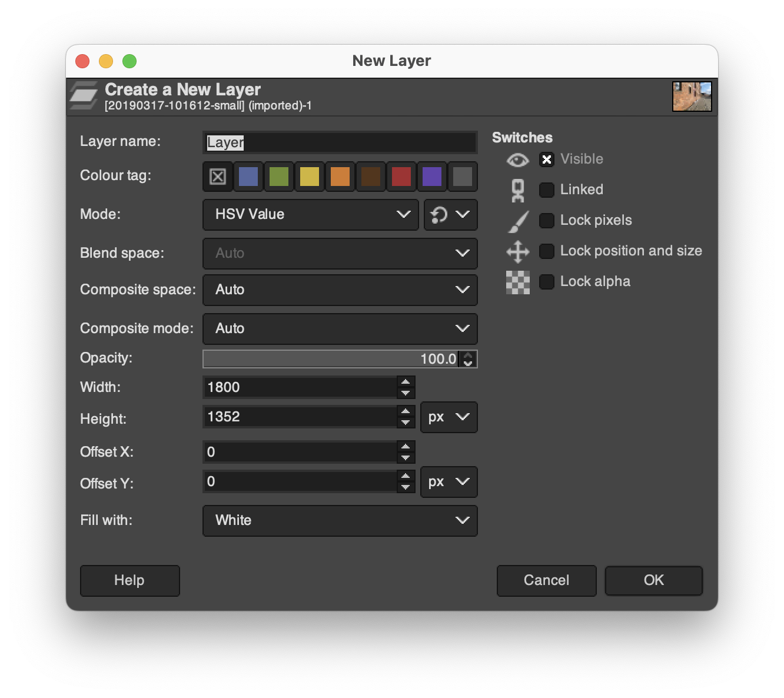Pick the blue colour tag swatch
784x698 pixels.
click(x=248, y=177)
